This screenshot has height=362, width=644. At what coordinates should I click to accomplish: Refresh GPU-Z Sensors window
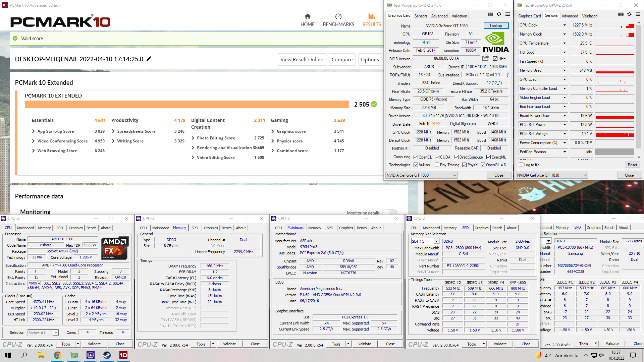click(629, 14)
